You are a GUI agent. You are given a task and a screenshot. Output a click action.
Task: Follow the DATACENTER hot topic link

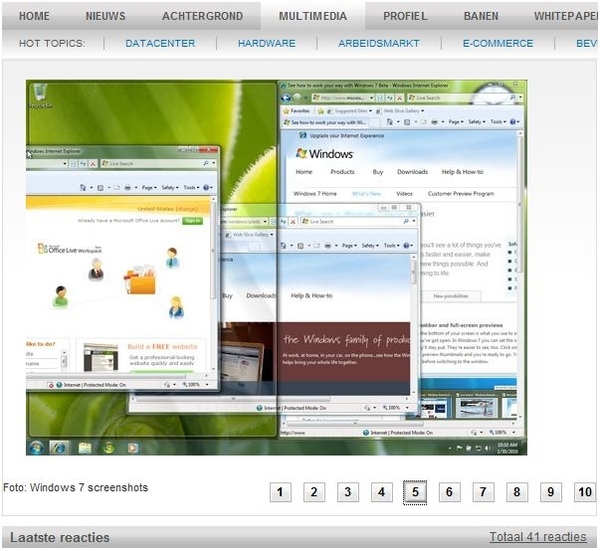pos(160,43)
